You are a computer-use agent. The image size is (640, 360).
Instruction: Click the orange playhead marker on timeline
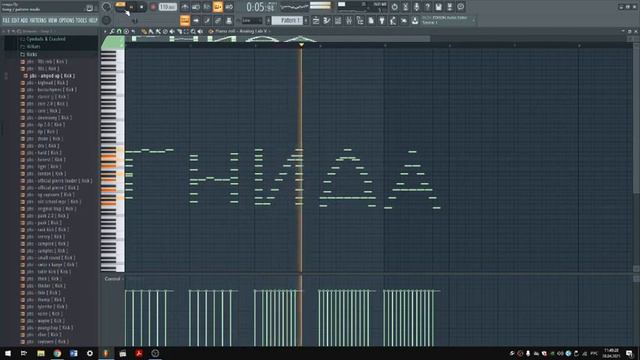(301, 44)
